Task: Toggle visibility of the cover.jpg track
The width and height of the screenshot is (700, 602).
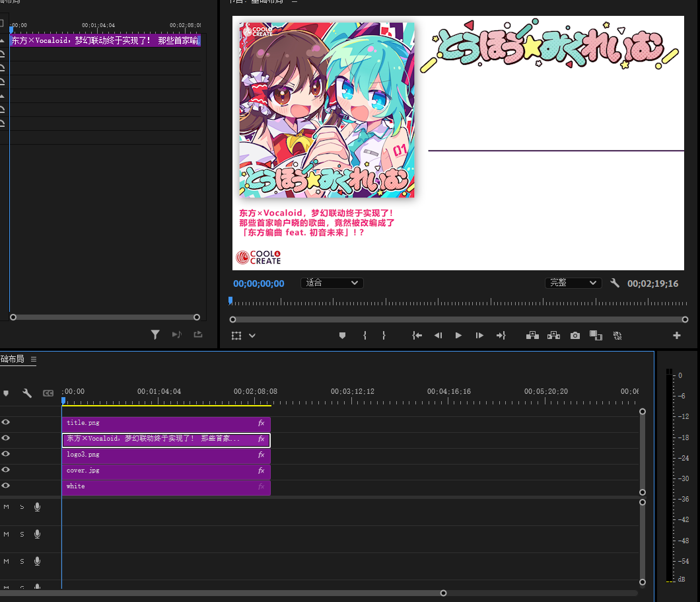Action: (6, 470)
